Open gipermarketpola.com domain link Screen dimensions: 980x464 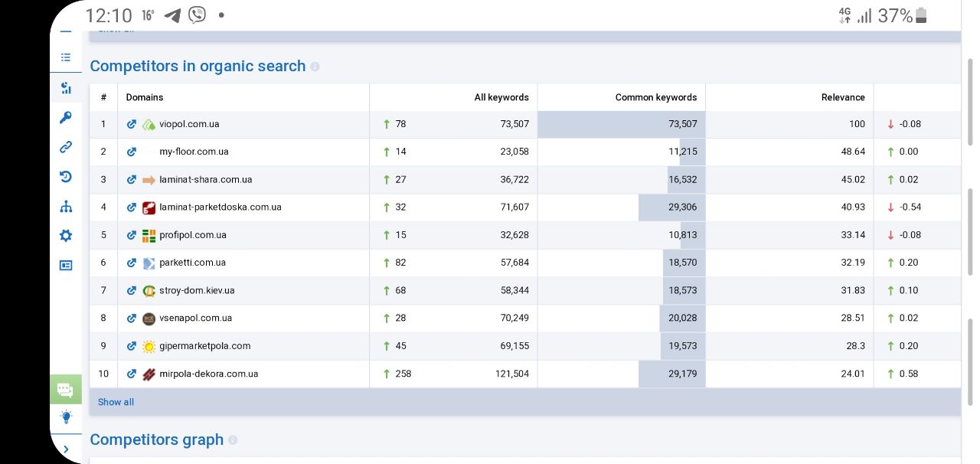click(205, 346)
